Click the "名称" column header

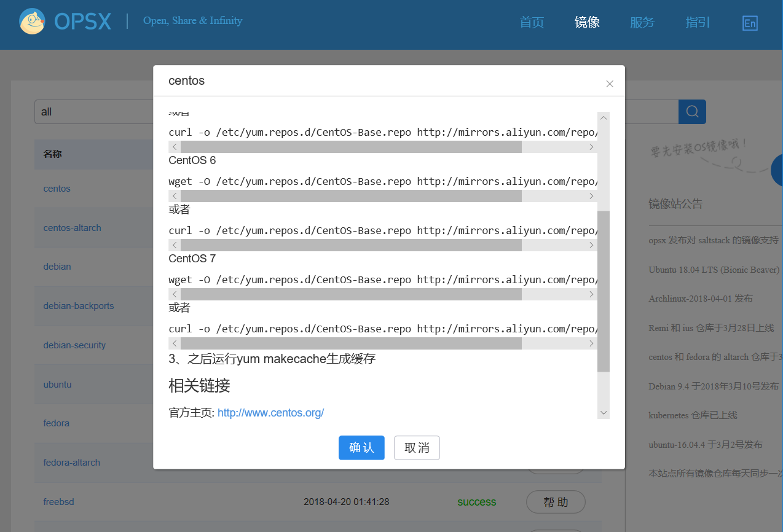tap(52, 154)
